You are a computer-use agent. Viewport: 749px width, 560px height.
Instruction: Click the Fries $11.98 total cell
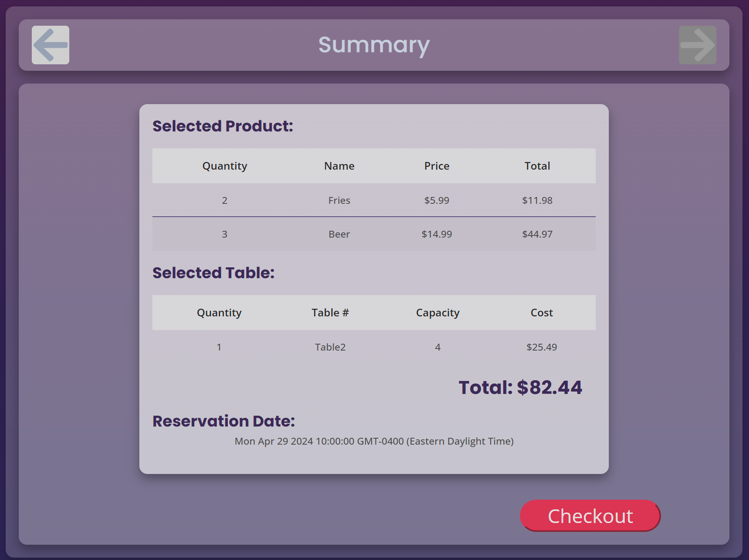537,200
